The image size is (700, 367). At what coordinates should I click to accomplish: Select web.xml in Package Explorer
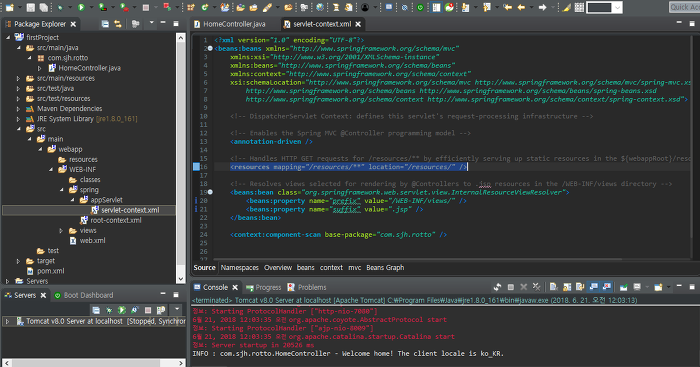[x=88, y=241]
